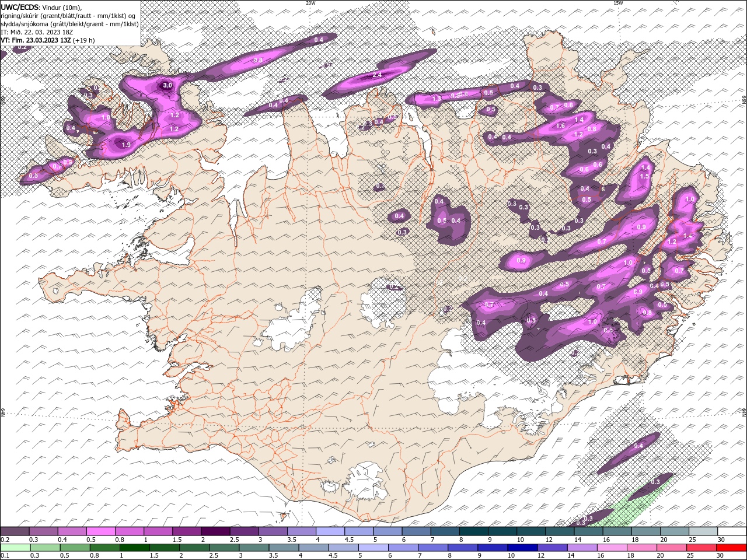747x560 pixels.
Task: Select the rigning/skúrir legend description line
Action: click(x=68, y=15)
